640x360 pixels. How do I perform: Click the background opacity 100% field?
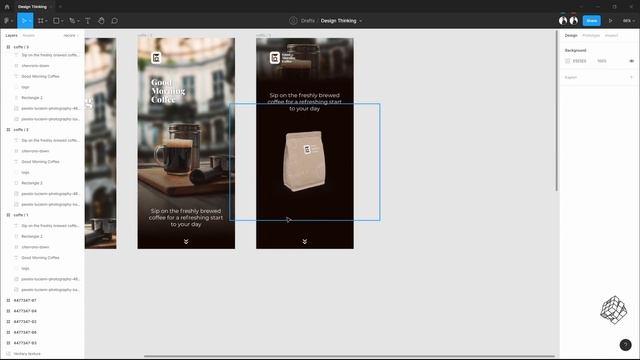coord(602,61)
